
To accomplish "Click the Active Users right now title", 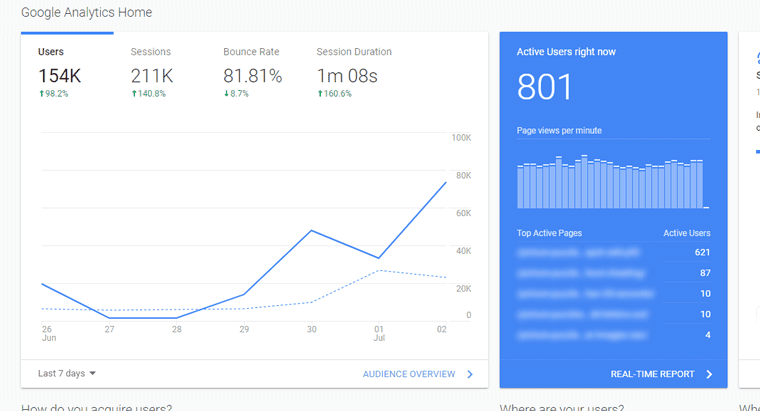I will tap(566, 52).
